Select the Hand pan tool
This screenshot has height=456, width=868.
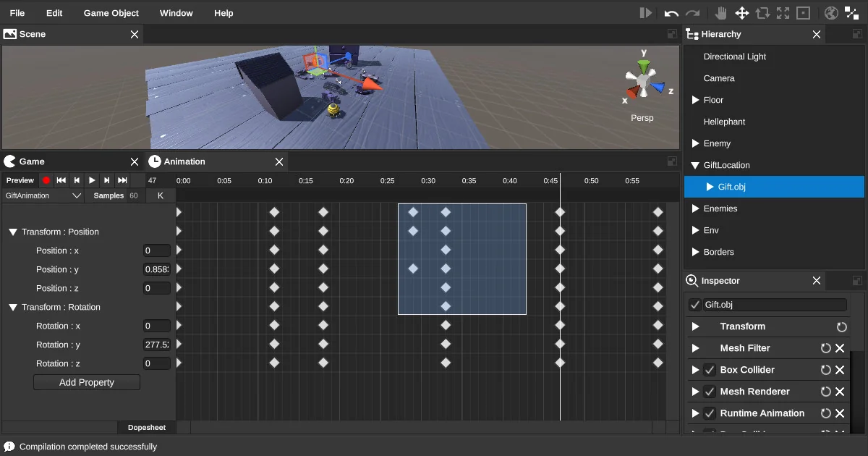point(721,12)
